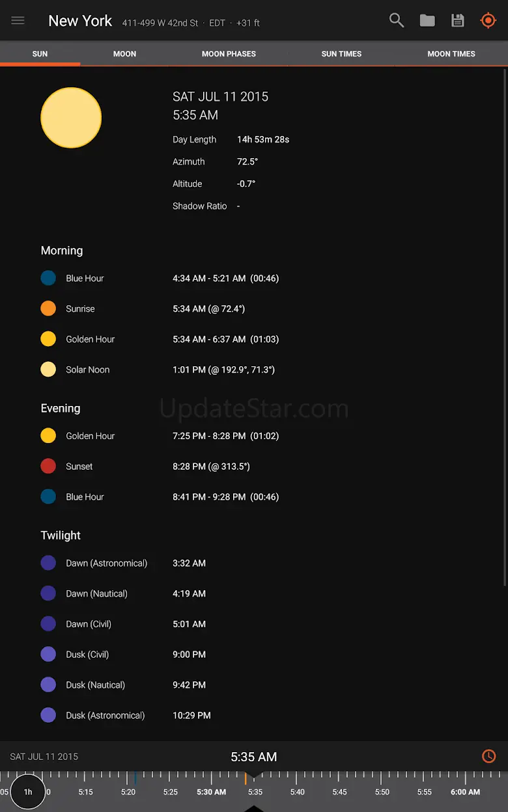508x812 pixels.
Task: Click the 6:00 AM timeline mark
Action: 465,792
